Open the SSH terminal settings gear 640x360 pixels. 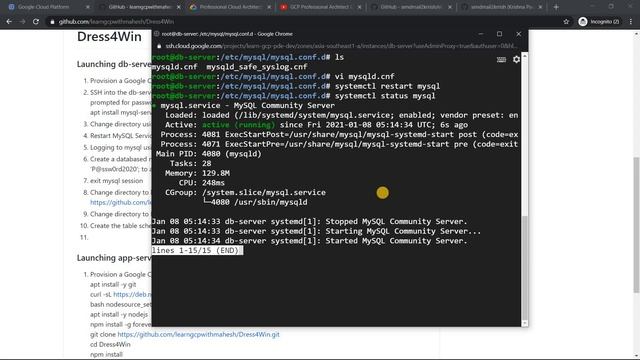(x=516, y=60)
